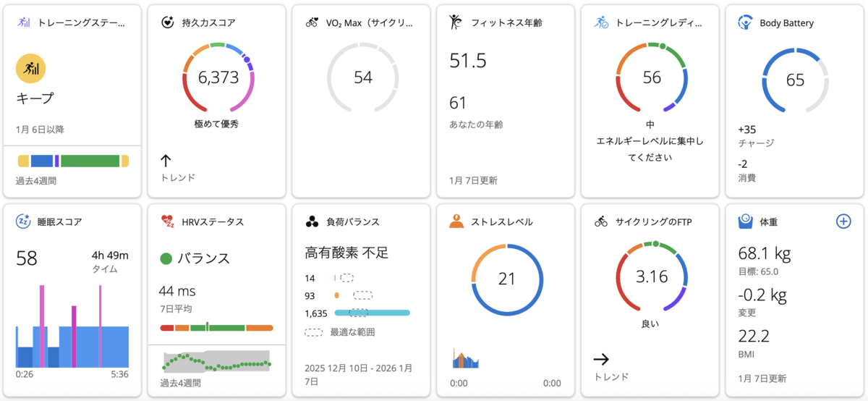Open the 体重 card title
Image resolution: width=868 pixels, height=401 pixels.
coord(769,222)
